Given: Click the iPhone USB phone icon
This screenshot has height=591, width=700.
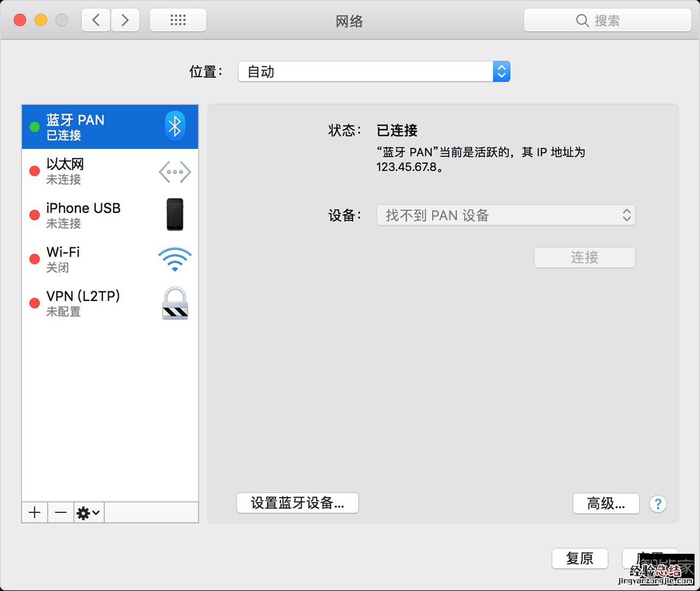Looking at the screenshot, I should 175,215.
